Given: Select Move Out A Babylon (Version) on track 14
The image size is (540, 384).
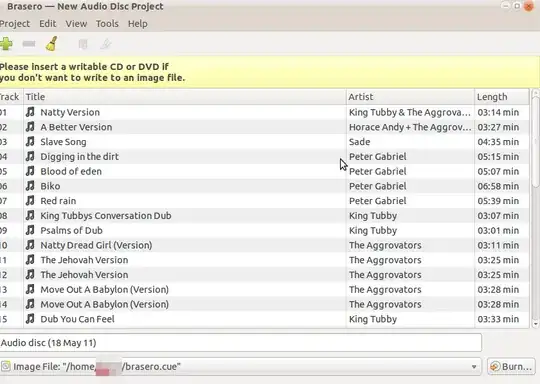Looking at the screenshot, I should pyautogui.click(x=104, y=304).
